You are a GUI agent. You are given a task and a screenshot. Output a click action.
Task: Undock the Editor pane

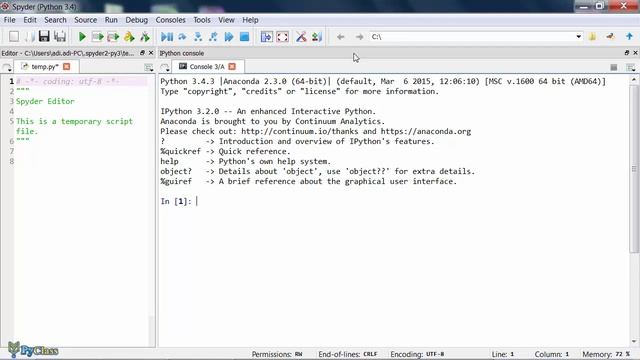click(x=142, y=53)
